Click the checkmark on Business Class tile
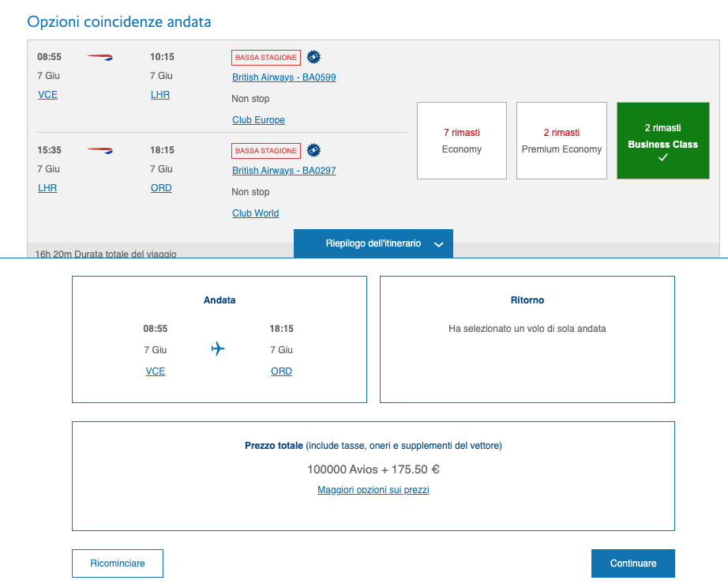The width and height of the screenshot is (728, 584). point(663,157)
